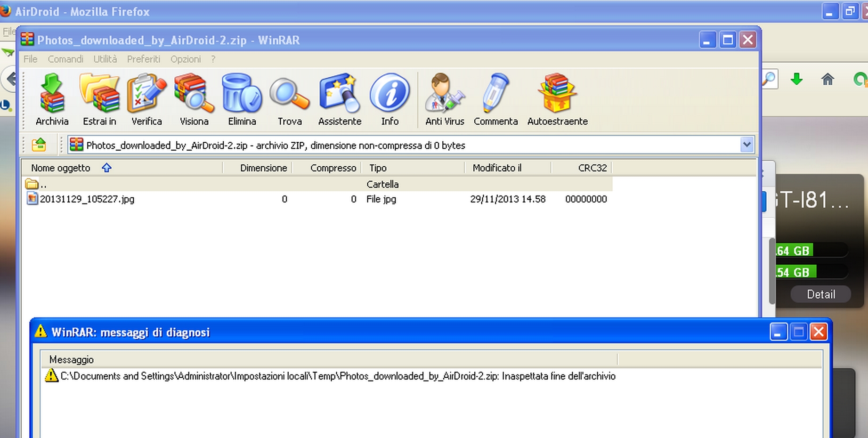The height and width of the screenshot is (438, 868).
Task: Open the Comandi menu
Action: (65, 59)
